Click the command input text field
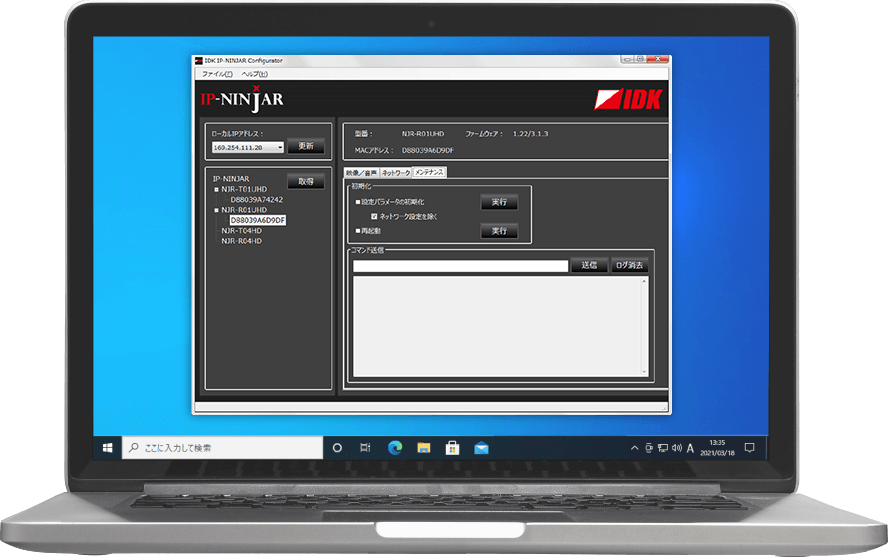888x557 pixels. click(460, 266)
